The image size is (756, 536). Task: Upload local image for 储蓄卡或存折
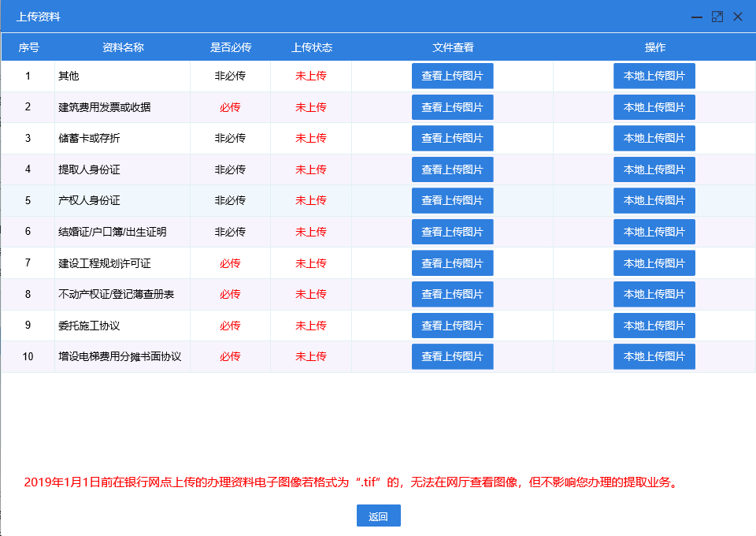tap(654, 138)
